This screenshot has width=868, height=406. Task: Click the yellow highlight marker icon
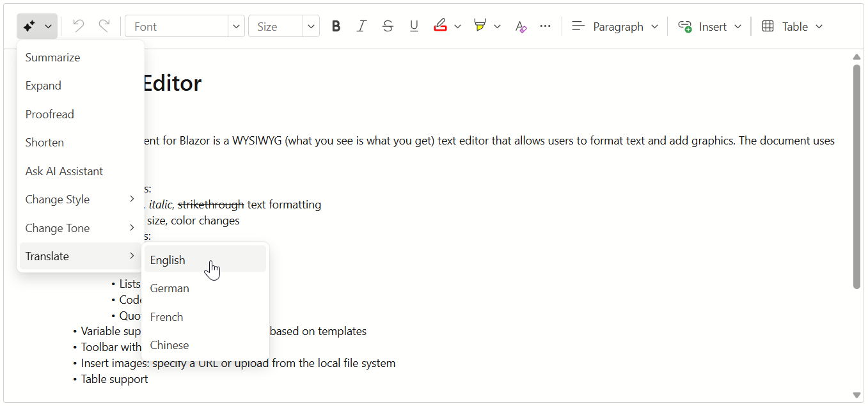(x=480, y=26)
